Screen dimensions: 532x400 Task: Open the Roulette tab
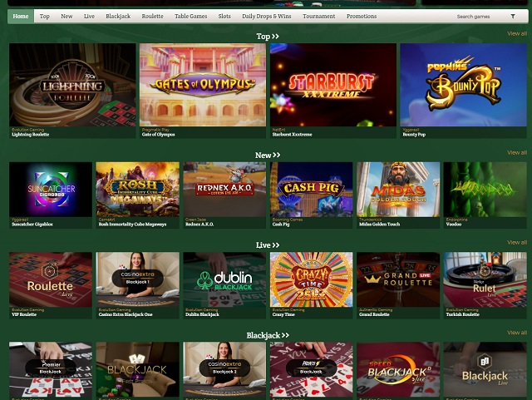152,17
